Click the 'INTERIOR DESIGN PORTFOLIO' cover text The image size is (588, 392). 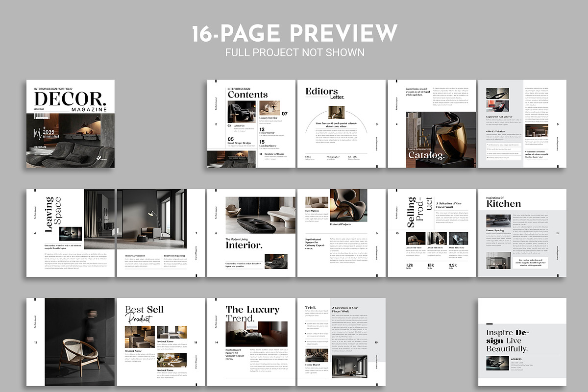[53, 88]
